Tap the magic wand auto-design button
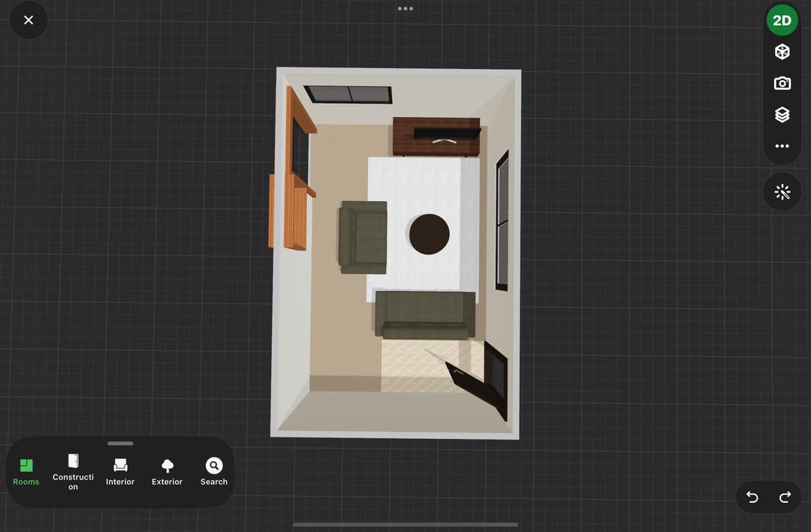The image size is (811, 532). coord(782,192)
